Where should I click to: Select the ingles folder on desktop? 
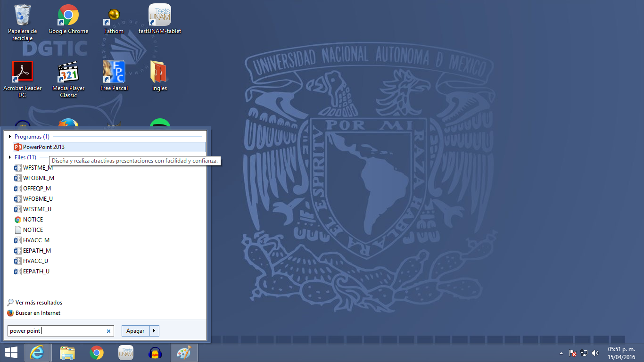point(159,76)
